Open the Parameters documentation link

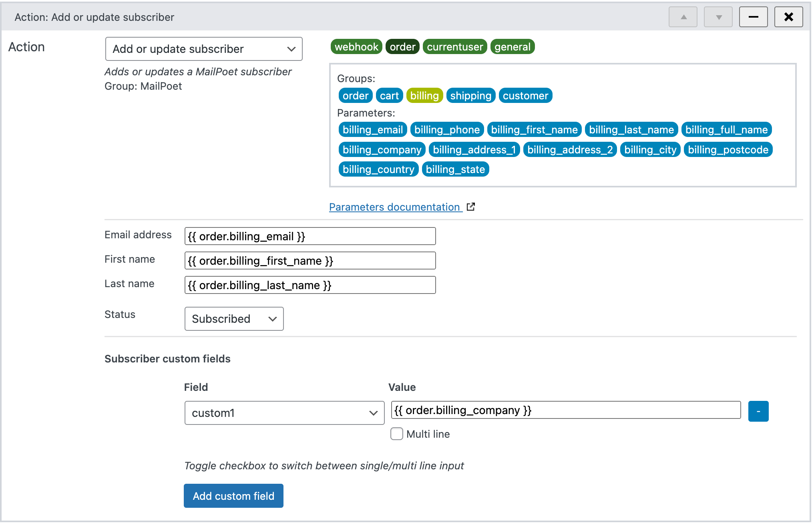(x=395, y=207)
